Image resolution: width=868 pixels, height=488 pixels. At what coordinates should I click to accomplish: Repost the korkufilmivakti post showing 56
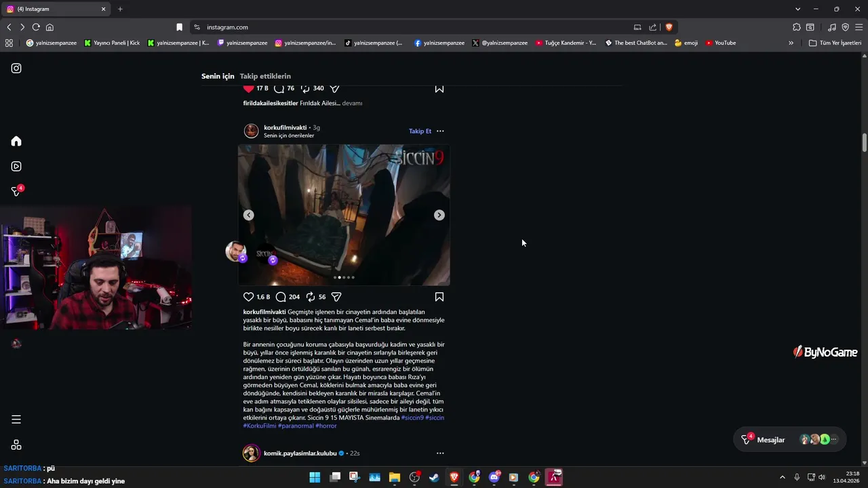point(311,297)
